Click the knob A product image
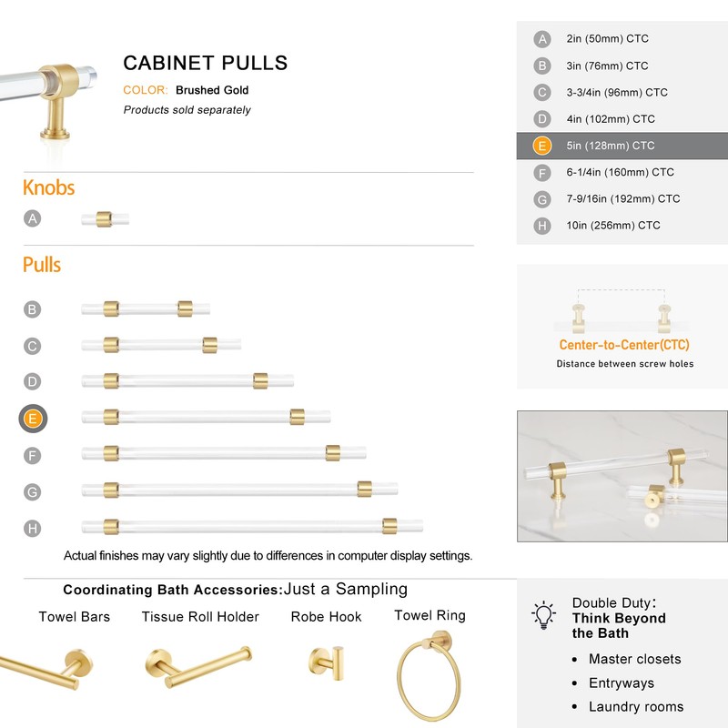The width and height of the screenshot is (728, 728). 105,219
